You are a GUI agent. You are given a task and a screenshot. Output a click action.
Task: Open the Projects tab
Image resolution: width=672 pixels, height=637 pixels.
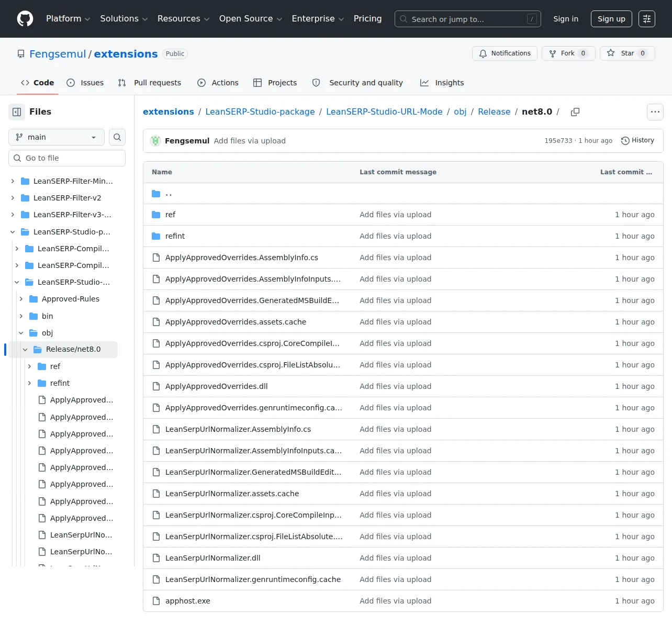[x=275, y=83]
